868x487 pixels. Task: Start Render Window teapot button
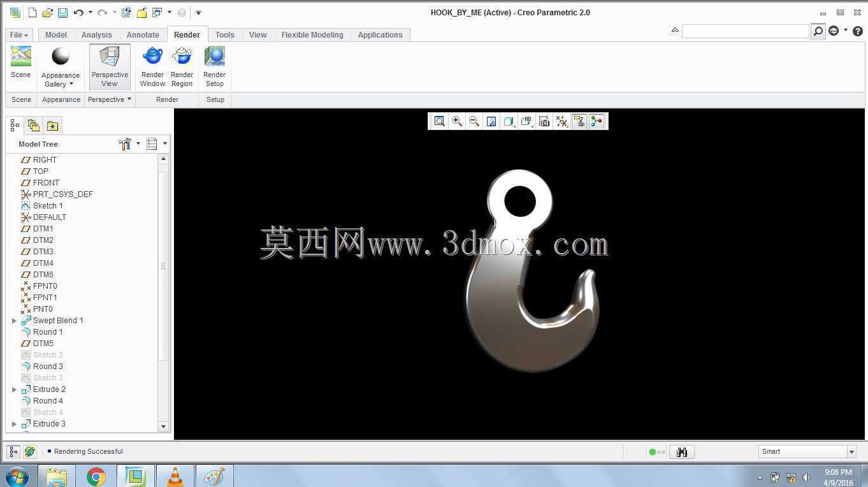tap(153, 67)
